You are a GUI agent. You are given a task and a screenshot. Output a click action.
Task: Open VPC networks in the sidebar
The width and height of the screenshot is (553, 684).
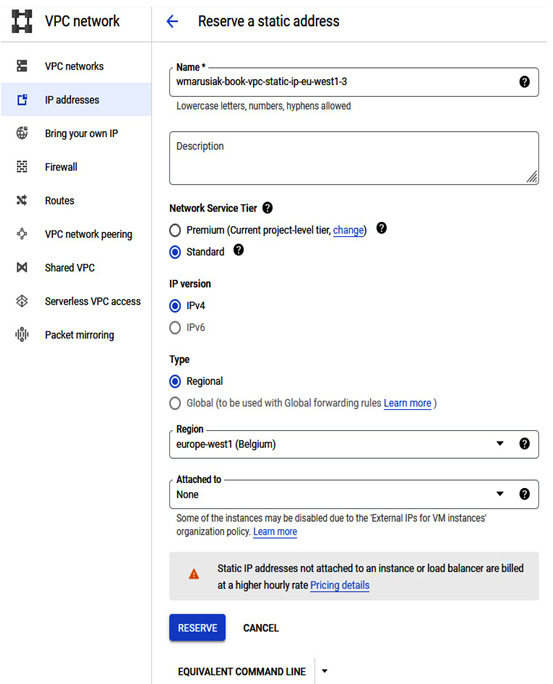click(74, 66)
